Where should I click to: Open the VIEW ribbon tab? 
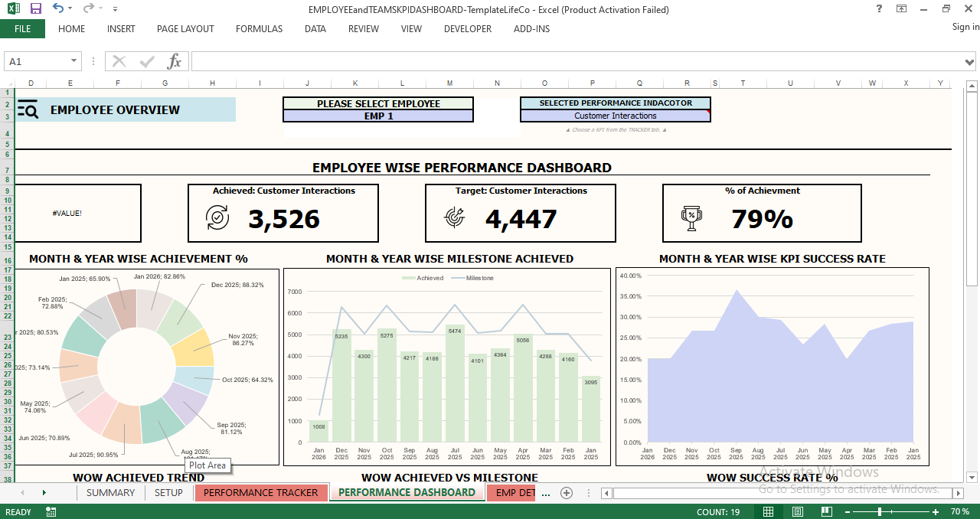click(411, 29)
